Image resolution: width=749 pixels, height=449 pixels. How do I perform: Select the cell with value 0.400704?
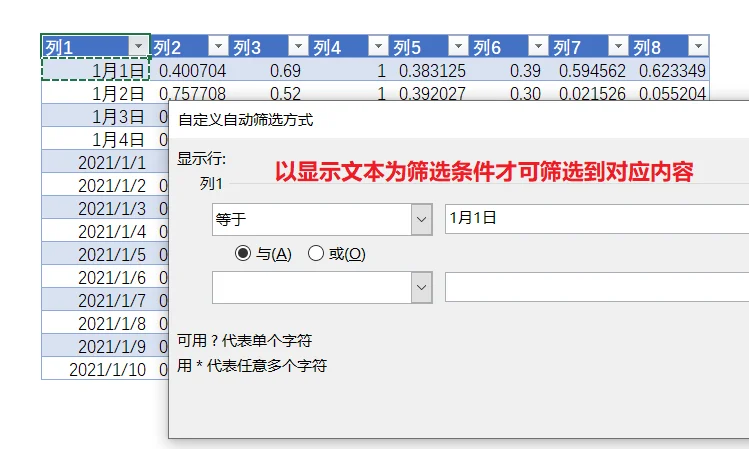pos(190,70)
